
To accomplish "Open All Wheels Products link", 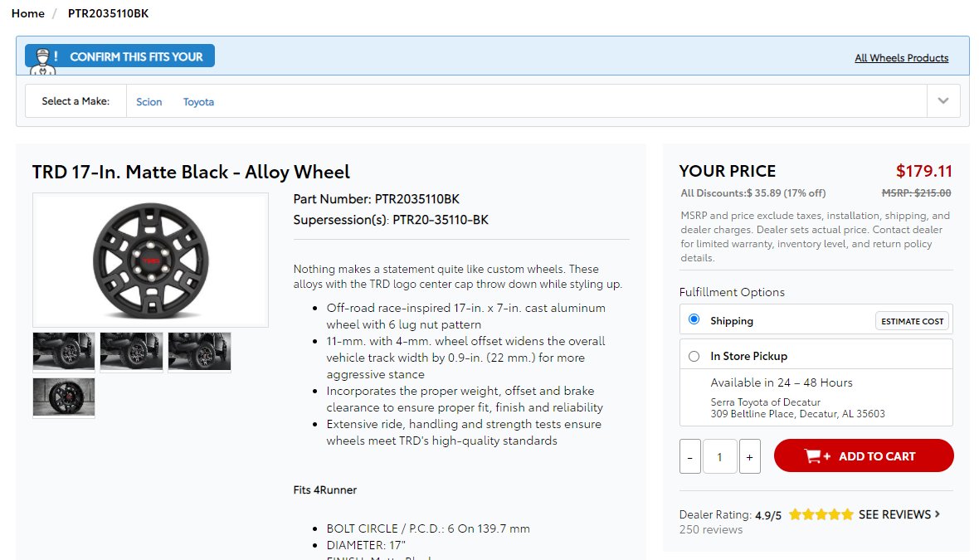I will pyautogui.click(x=901, y=58).
